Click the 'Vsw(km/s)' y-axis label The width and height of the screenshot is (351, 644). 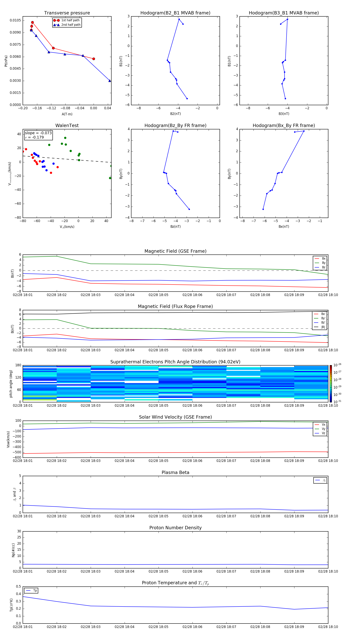pyautogui.click(x=8, y=439)
